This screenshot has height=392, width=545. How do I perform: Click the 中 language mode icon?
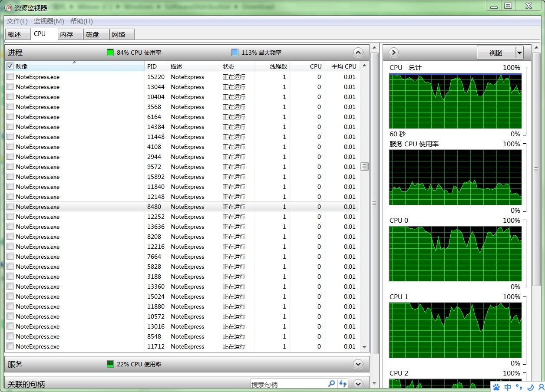tap(508, 387)
